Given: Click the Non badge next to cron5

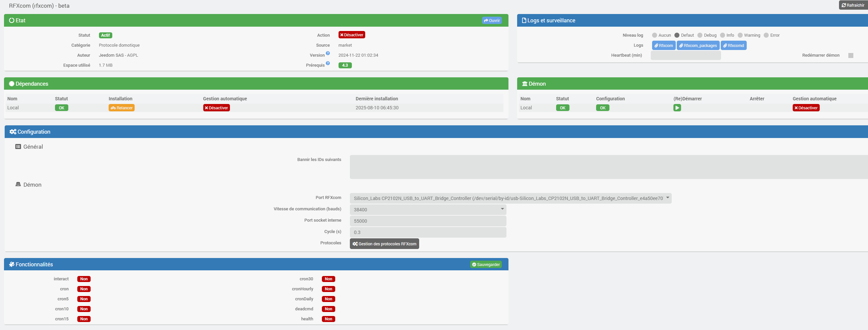Looking at the screenshot, I should click(84, 299).
